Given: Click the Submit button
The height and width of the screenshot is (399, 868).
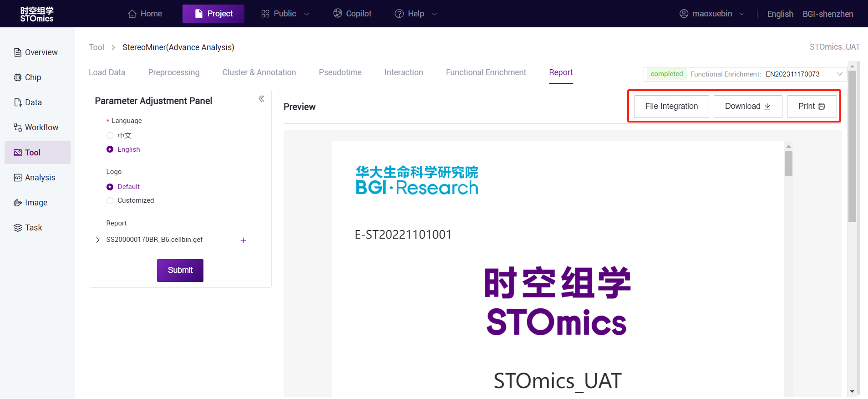Looking at the screenshot, I should point(180,271).
